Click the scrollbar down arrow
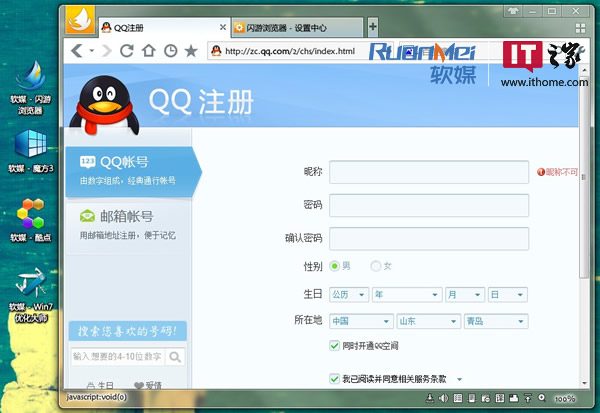Screen dimensions: 600x413 584,383
